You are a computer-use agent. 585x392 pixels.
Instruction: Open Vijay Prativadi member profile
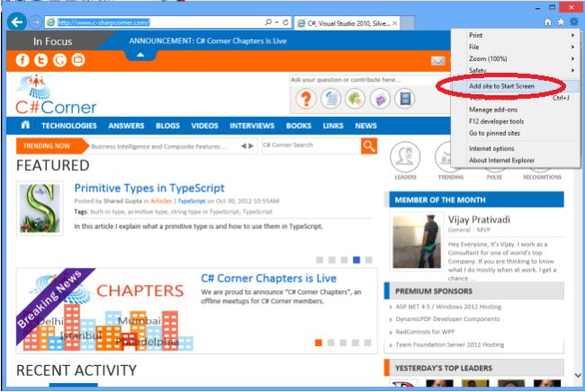pyautogui.click(x=479, y=219)
